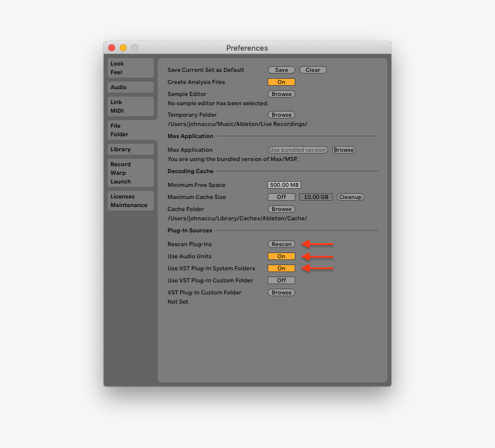The height and width of the screenshot is (448, 495).
Task: Turn off Use VST Plug-In System Folders
Action: (x=281, y=268)
